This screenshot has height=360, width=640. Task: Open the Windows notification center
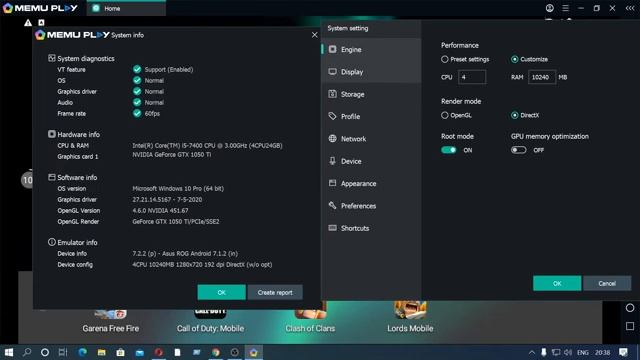click(623, 352)
